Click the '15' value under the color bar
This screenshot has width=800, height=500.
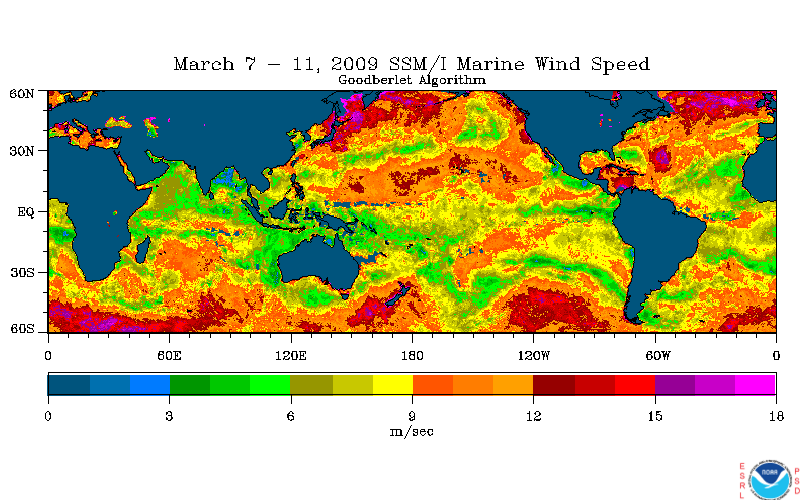[x=655, y=416]
